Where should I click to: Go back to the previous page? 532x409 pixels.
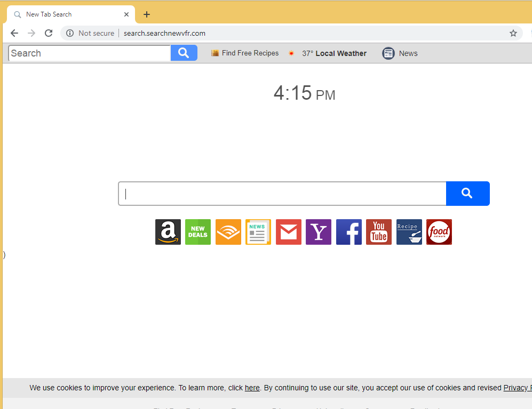coord(14,33)
